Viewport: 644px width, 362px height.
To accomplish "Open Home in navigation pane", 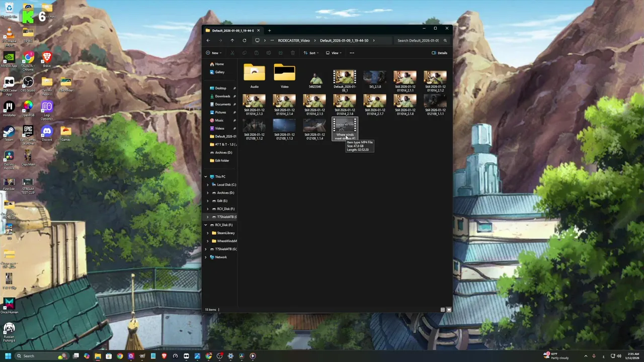I will [x=220, y=64].
